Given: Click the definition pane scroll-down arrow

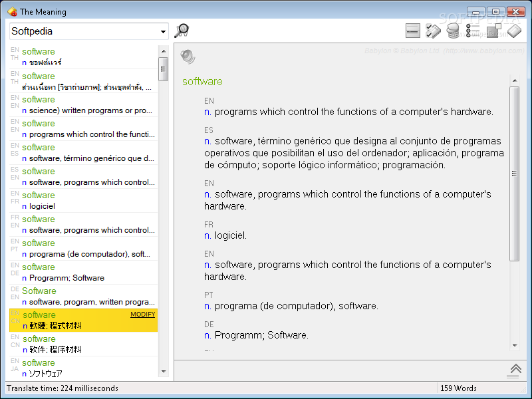Looking at the screenshot, I should coord(515,346).
